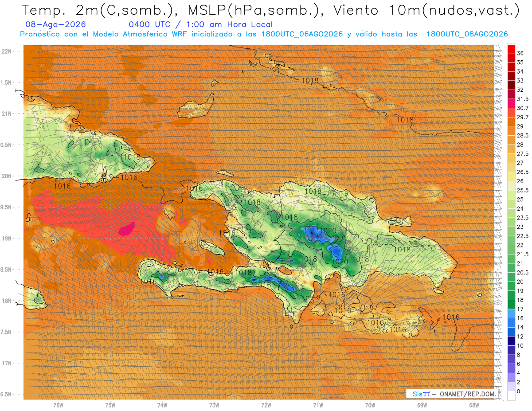
Task: Click the legend value '23.5'
Action: click(523, 217)
